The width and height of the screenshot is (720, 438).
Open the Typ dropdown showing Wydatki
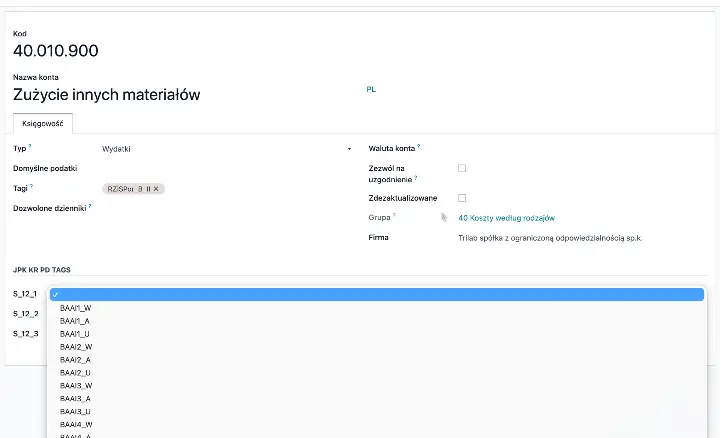(x=225, y=149)
